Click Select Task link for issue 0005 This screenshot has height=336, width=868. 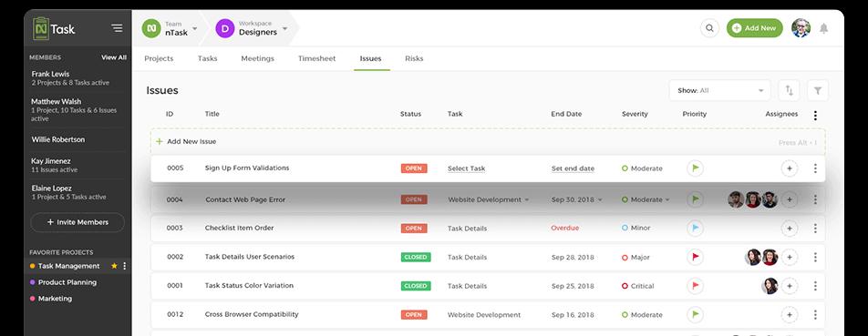pos(466,168)
